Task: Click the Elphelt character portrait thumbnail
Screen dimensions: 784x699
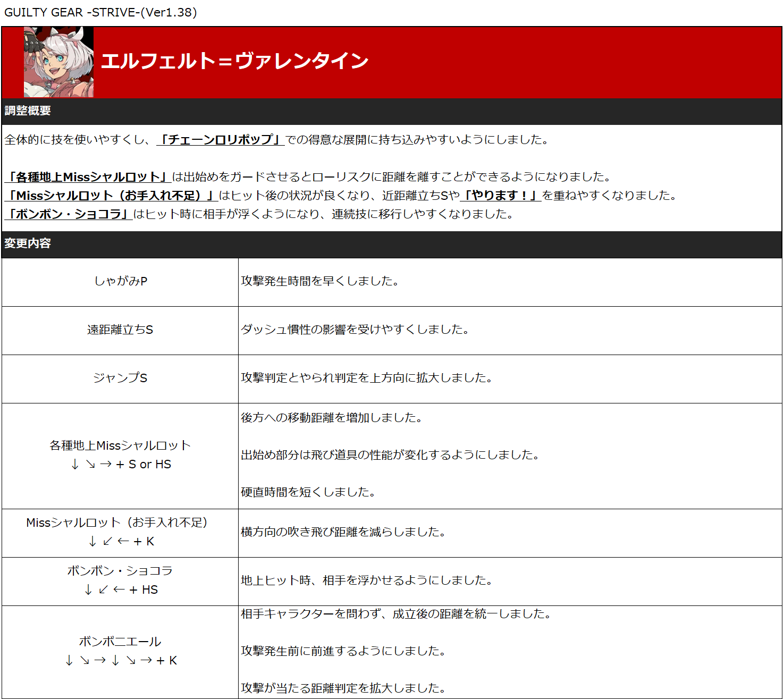Action: pyautogui.click(x=58, y=62)
